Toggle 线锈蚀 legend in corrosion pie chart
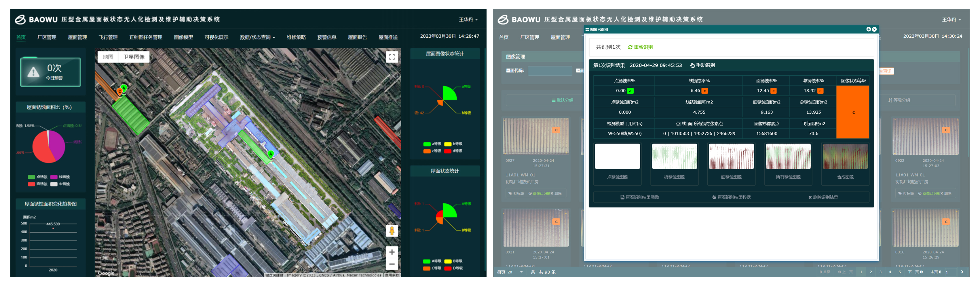This screenshot has height=286, width=980. (x=60, y=177)
